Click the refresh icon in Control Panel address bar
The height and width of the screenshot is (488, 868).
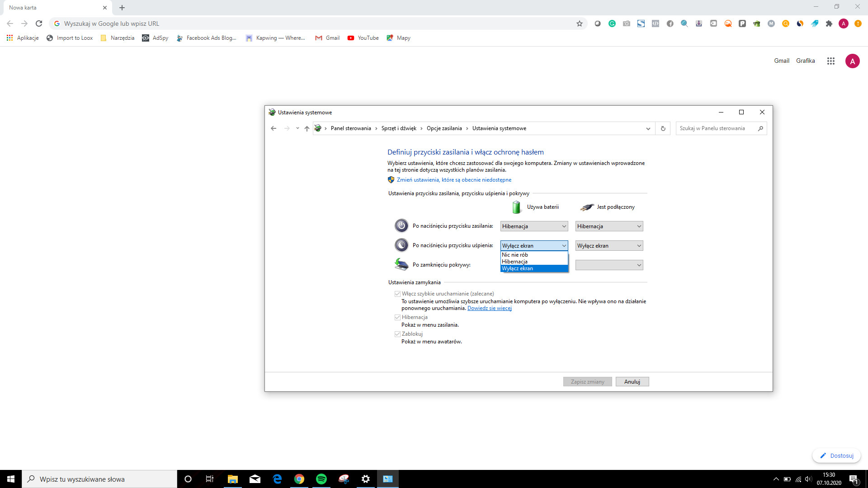pos(663,128)
